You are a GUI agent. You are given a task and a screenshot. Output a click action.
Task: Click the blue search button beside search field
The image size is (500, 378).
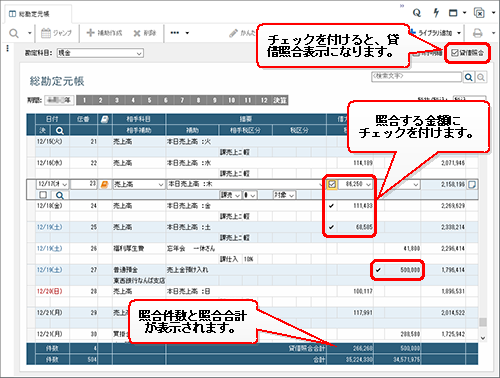coord(469,77)
